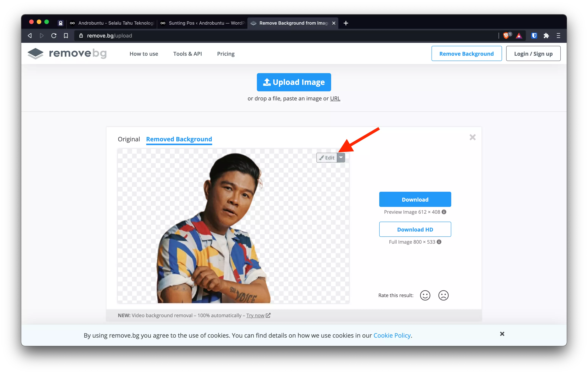
Task: Click the pinned tab icon
Action: (60, 23)
